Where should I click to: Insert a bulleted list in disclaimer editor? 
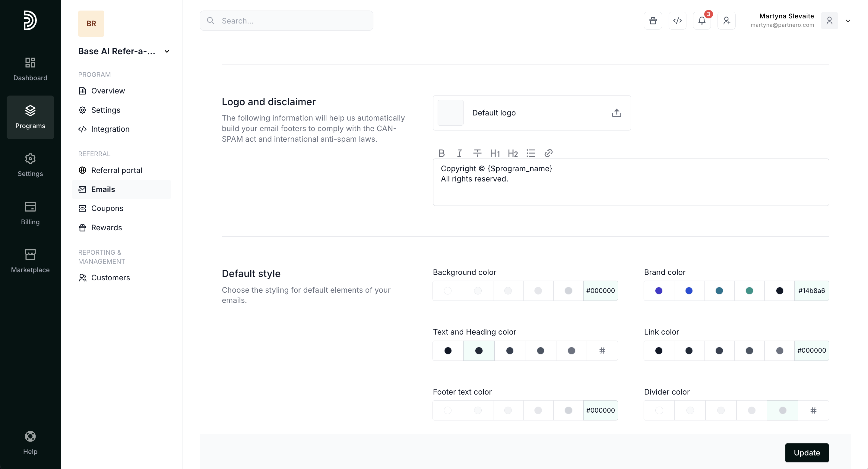tap(531, 153)
